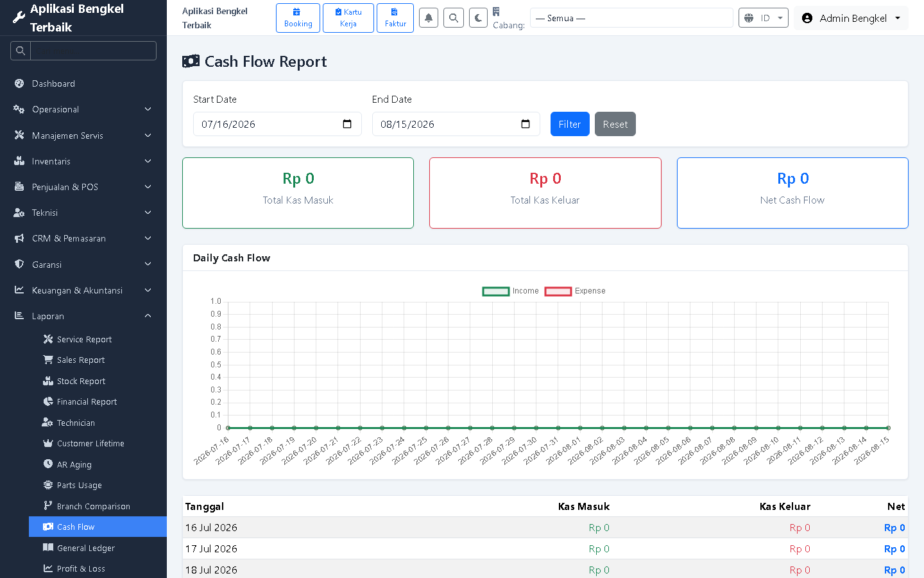Open the calendar picker in End Date

tap(526, 124)
